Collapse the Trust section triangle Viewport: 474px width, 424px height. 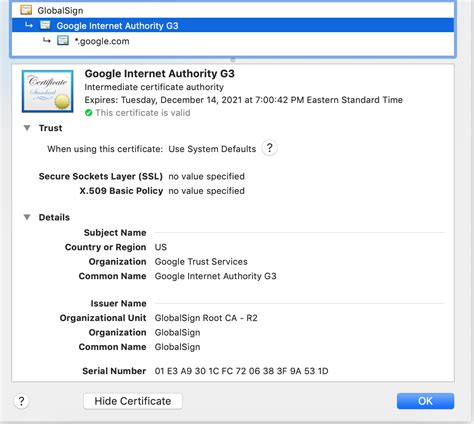[x=27, y=128]
